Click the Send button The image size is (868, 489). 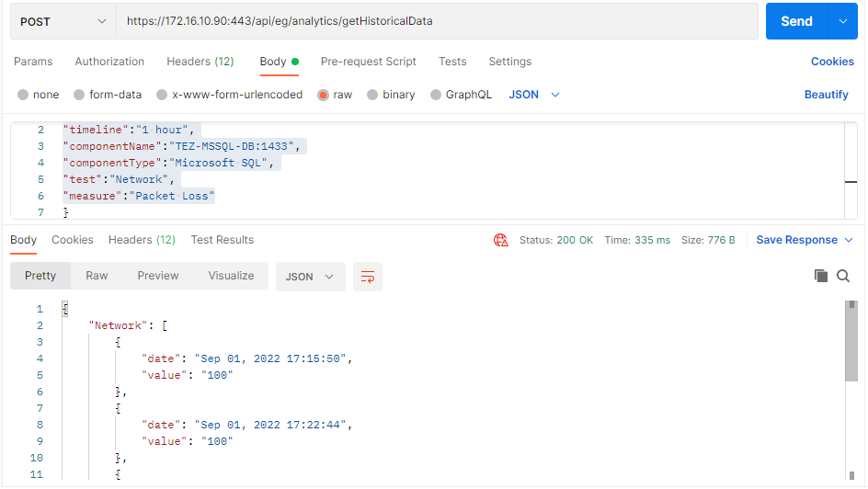click(x=796, y=21)
